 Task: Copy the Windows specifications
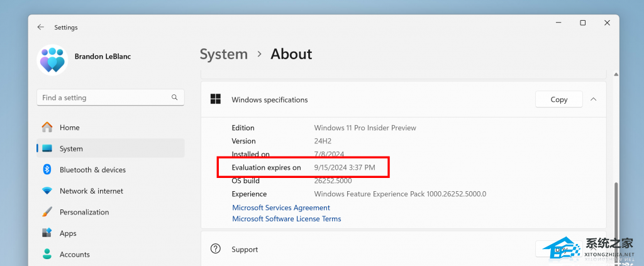pos(559,99)
